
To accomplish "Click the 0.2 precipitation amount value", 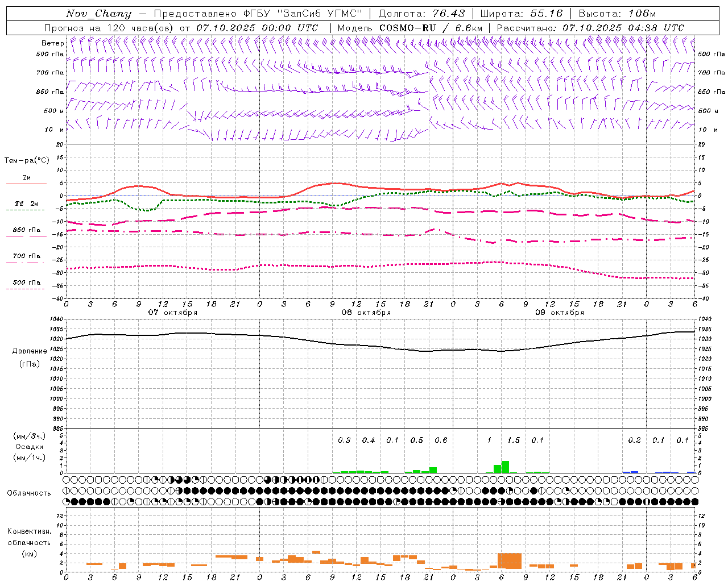I will [x=634, y=440].
